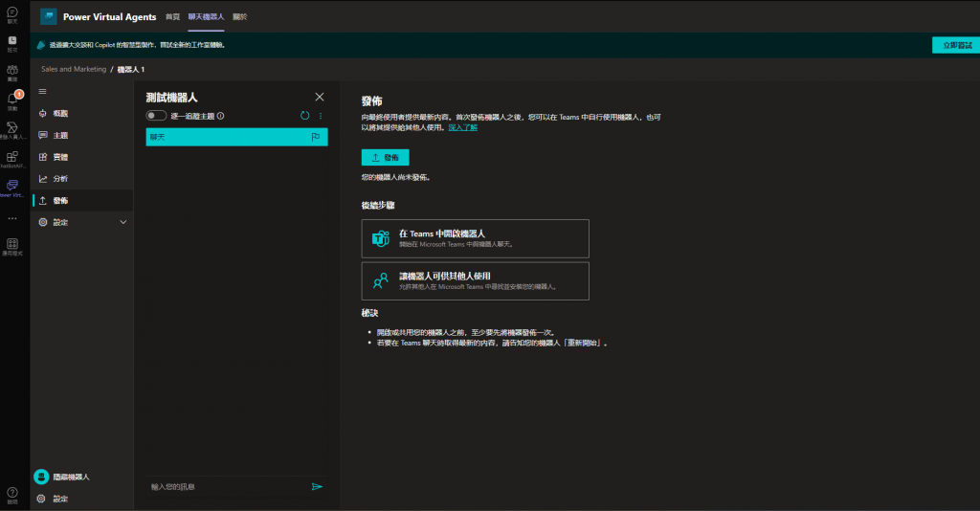The width and height of the screenshot is (980, 511).
Task: Click the 聊天 header bar
Action: pos(237,137)
